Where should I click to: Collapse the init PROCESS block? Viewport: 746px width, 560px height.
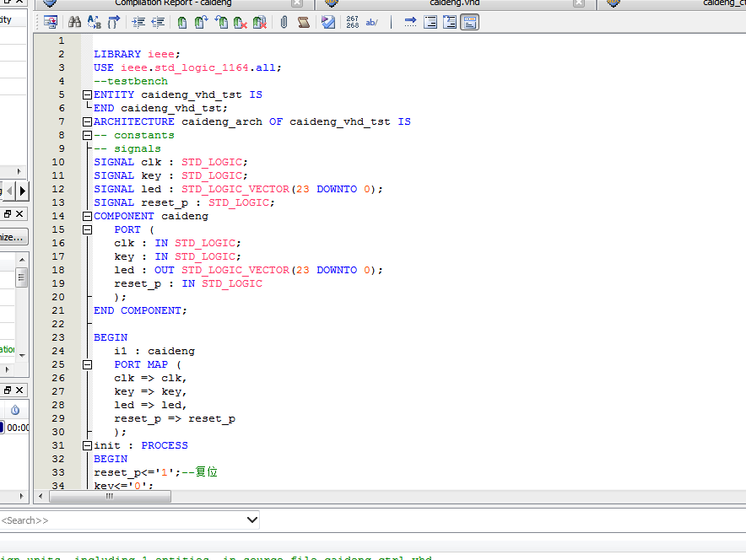pyautogui.click(x=87, y=445)
